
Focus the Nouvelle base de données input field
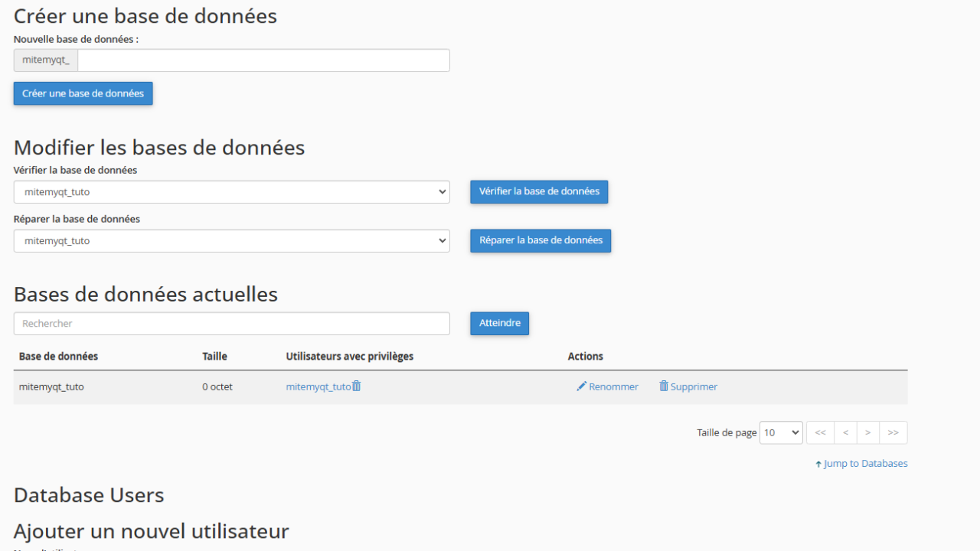[263, 60]
